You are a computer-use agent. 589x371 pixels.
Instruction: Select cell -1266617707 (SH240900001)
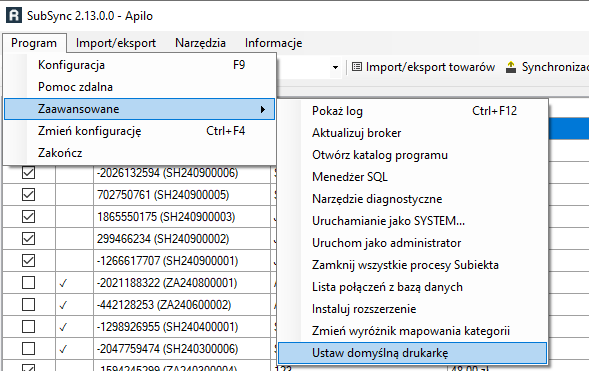click(x=182, y=261)
